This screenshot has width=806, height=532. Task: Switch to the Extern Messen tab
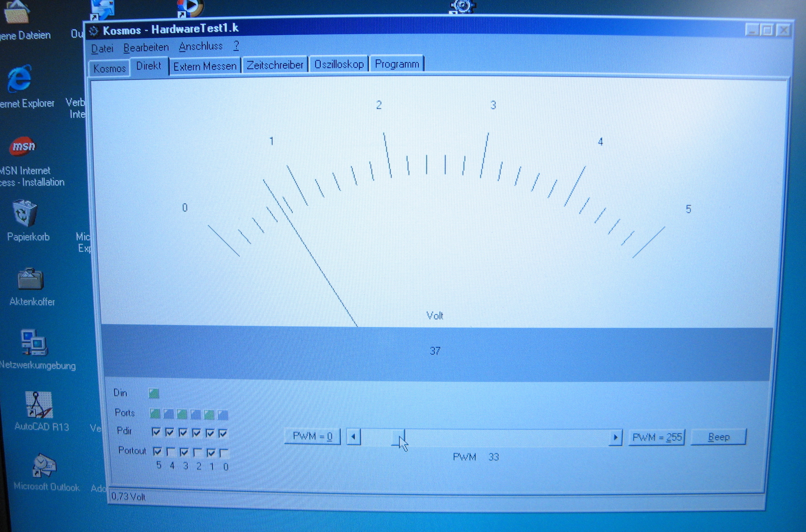(x=205, y=66)
